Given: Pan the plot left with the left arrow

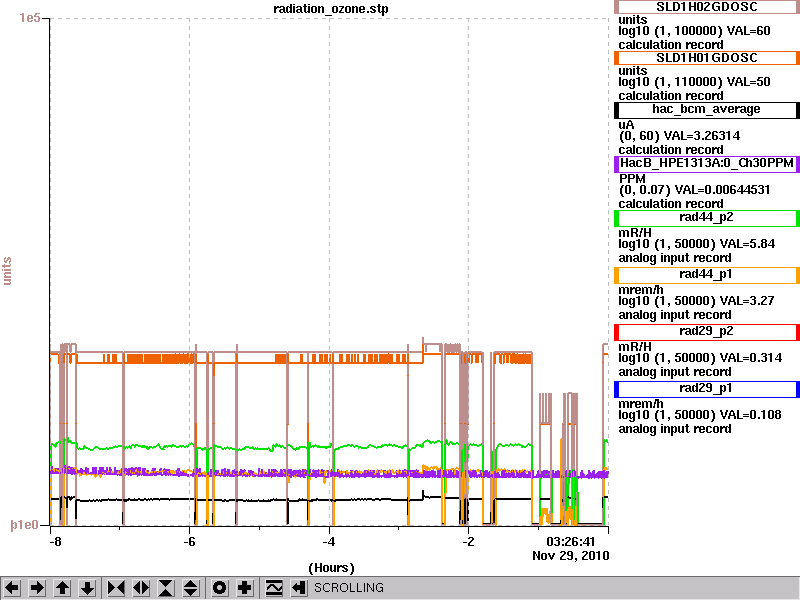Looking at the screenshot, I should point(13,588).
